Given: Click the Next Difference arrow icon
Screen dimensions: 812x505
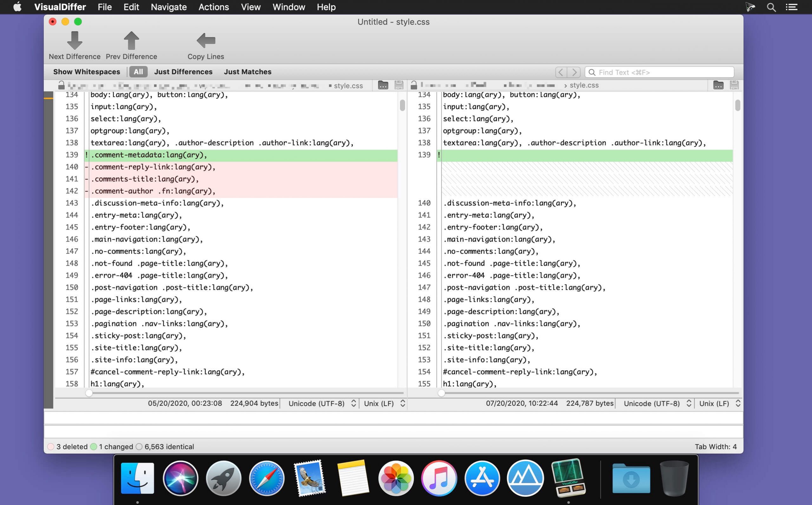Looking at the screenshot, I should click(75, 41).
